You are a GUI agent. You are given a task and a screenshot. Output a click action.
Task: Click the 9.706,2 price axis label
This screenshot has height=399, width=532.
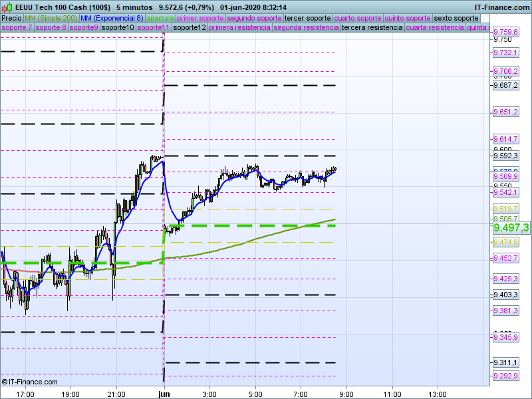[x=505, y=71]
